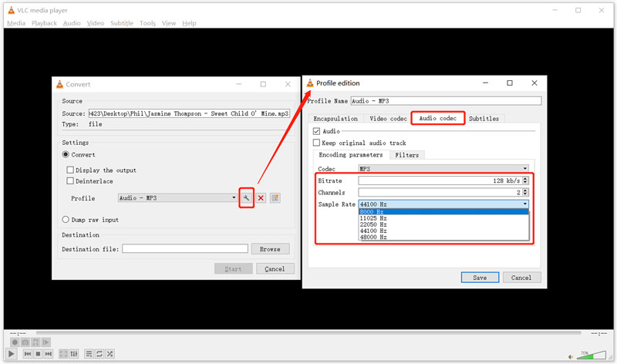Open Encoding parameters sub-tab
This screenshot has width=617, height=364.
click(351, 155)
